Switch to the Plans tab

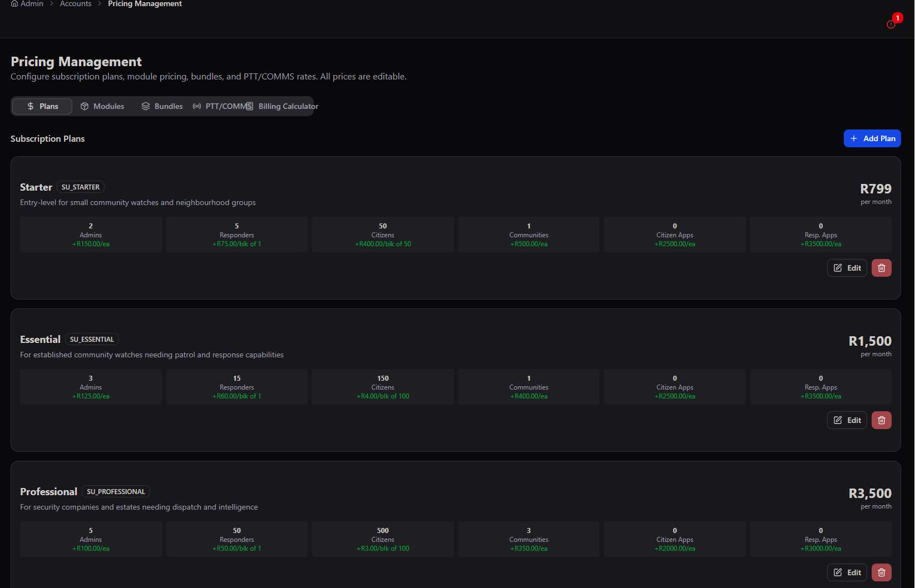[x=42, y=106]
